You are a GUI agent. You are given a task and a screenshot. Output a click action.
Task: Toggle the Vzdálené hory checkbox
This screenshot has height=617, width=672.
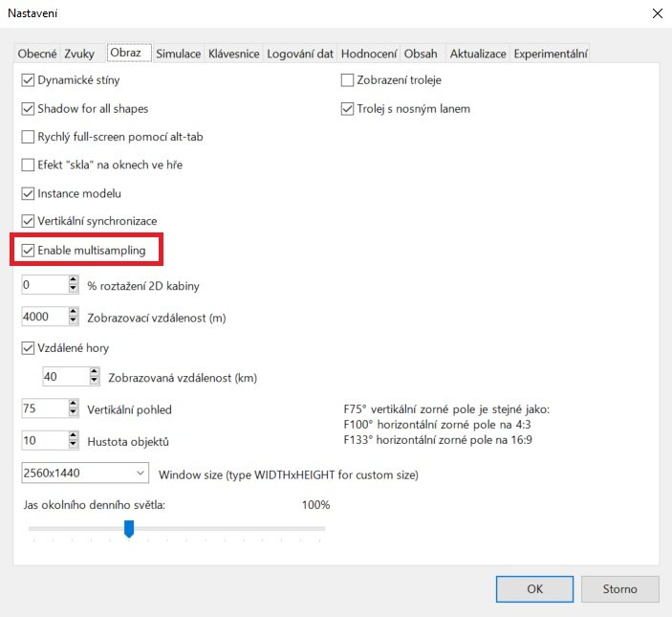point(28,349)
